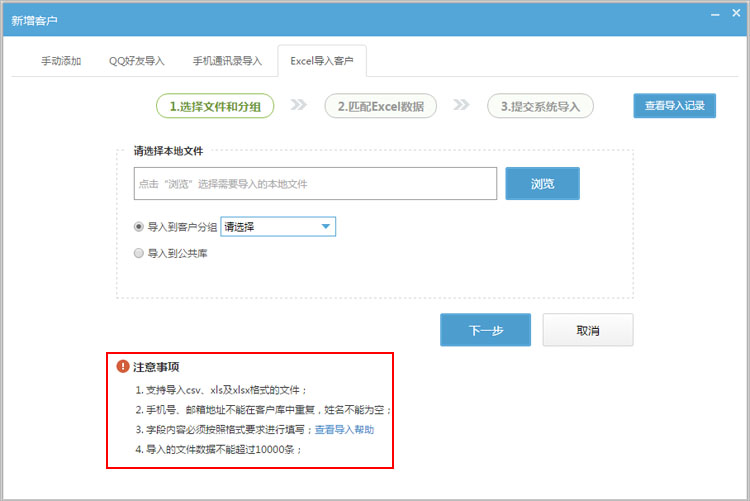The width and height of the screenshot is (750, 501).
Task: Click the 浏览 button to choose file
Action: click(x=542, y=183)
